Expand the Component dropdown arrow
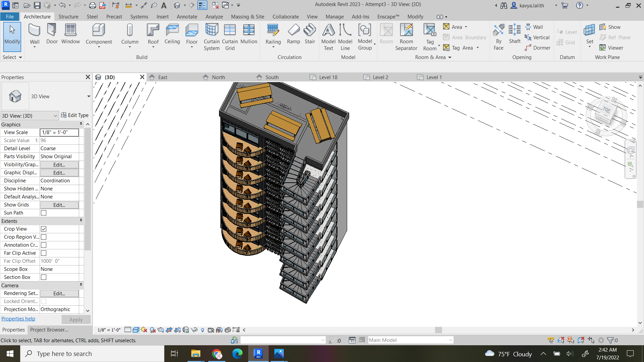Screen dimensions: 644x362 [99, 47]
